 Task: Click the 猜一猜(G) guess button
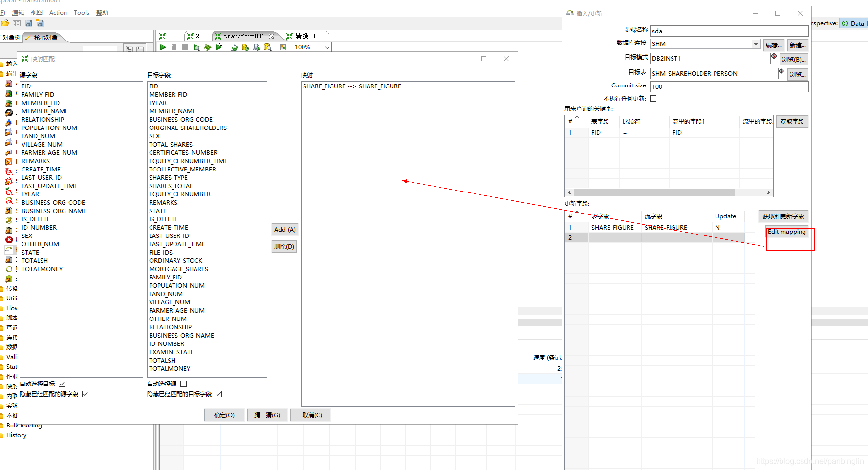pos(267,415)
